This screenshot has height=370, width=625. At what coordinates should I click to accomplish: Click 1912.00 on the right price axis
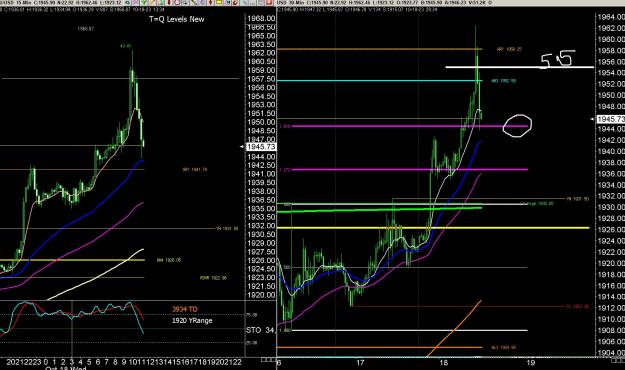611,308
